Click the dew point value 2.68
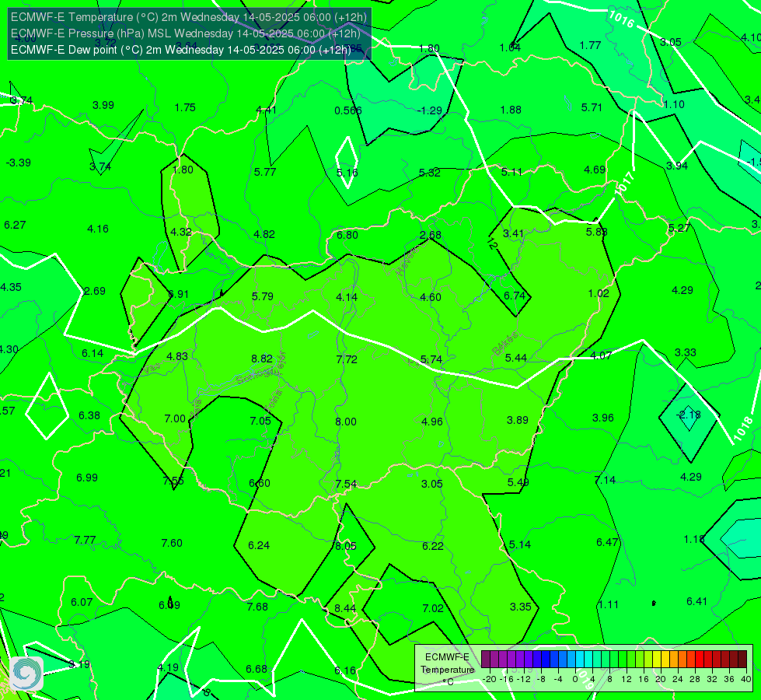761x700 pixels. click(x=431, y=235)
